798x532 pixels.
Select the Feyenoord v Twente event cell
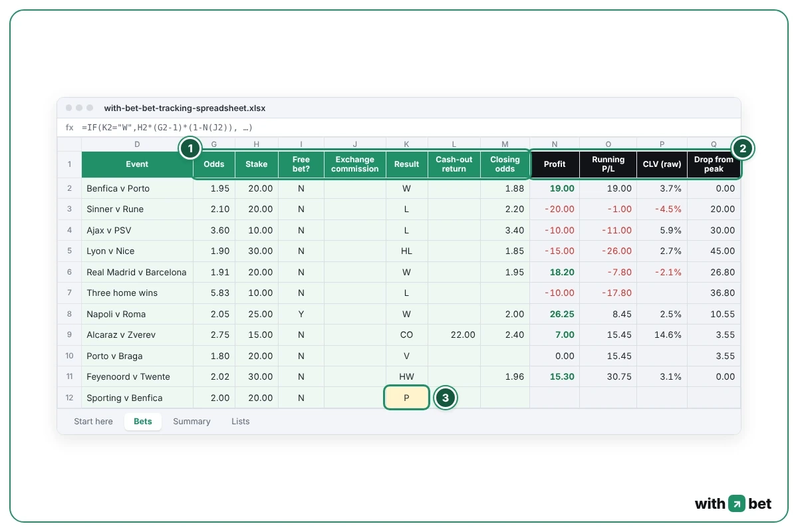pyautogui.click(x=137, y=376)
